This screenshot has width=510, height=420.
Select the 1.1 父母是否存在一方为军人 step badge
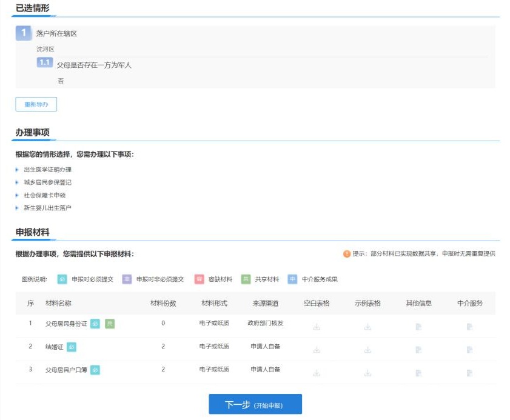[x=44, y=63]
